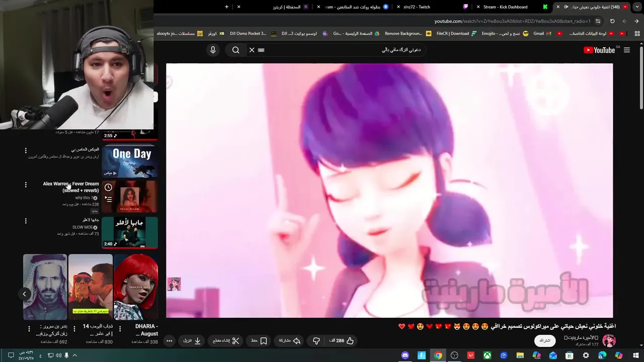Open options menu for الميكس الخاص بي
The height and width of the screenshot is (362, 644).
(26, 150)
